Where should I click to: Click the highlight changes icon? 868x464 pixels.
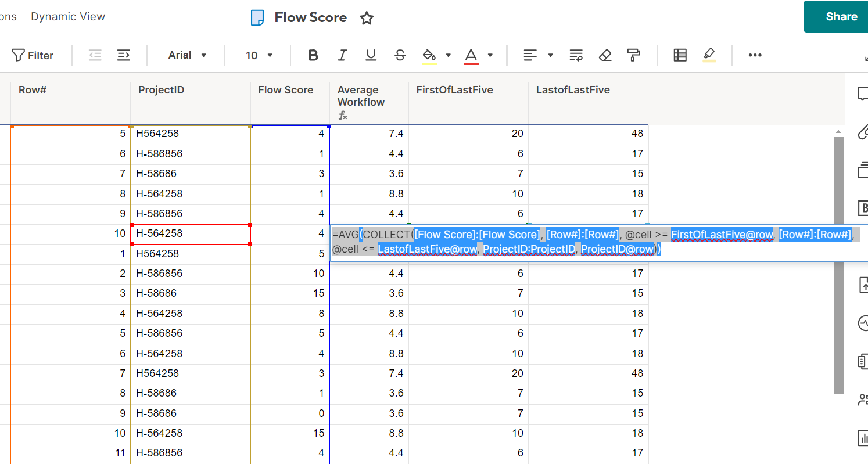[709, 55]
